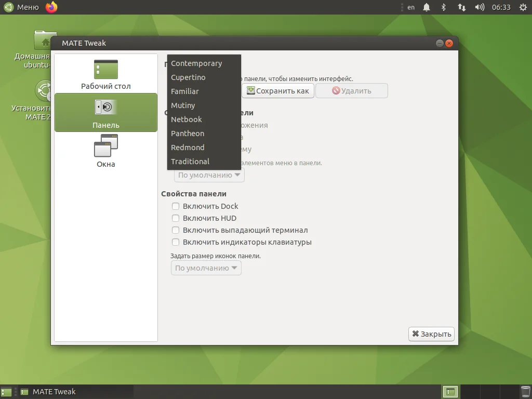Click the show desktop button in bottom panel
Image resolution: width=532 pixels, height=399 pixels.
[x=6, y=392]
